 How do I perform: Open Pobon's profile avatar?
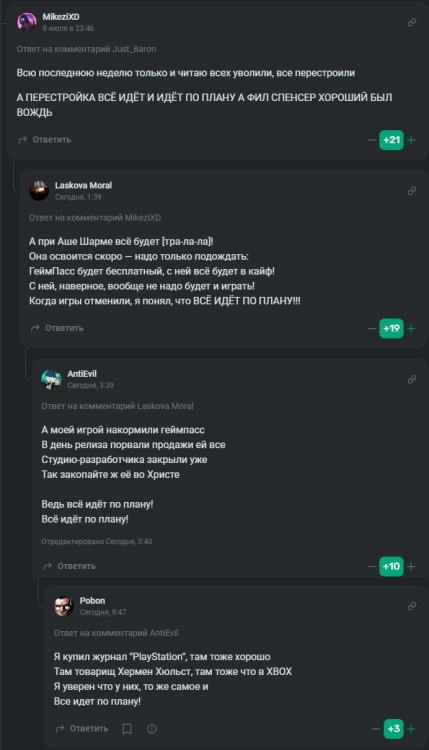click(64, 606)
